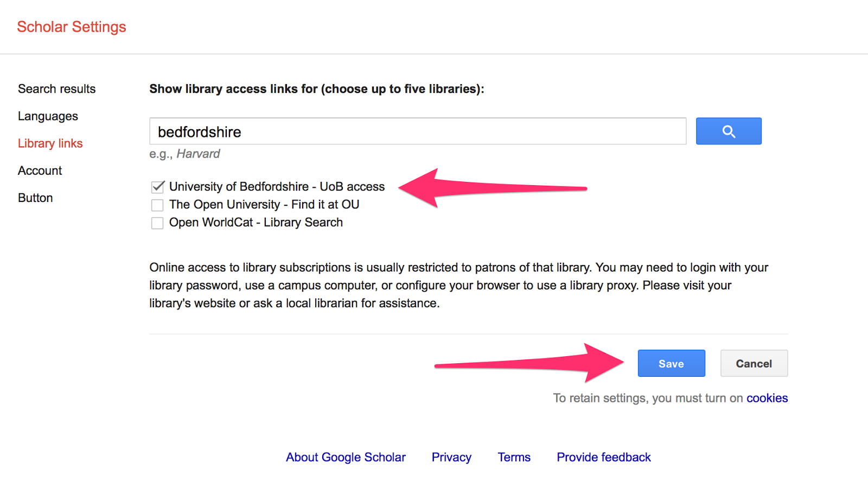Open the Privacy page
Viewport: 868px width, 499px height.
(x=451, y=457)
